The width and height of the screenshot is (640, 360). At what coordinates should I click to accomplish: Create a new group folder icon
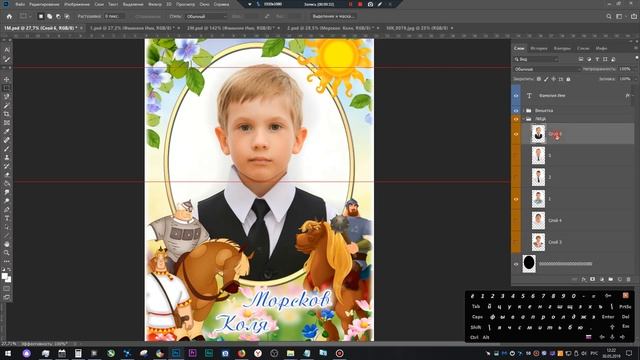click(x=611, y=279)
